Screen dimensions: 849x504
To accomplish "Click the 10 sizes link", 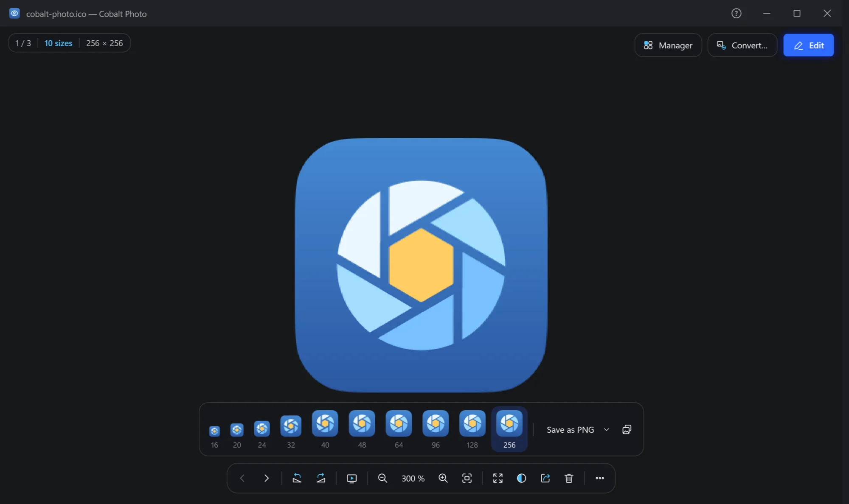I will (58, 43).
